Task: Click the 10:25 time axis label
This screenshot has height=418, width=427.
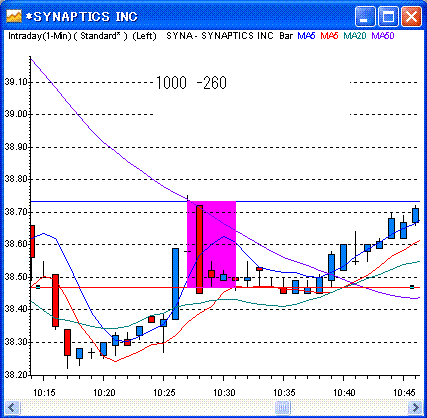Action: point(164,393)
